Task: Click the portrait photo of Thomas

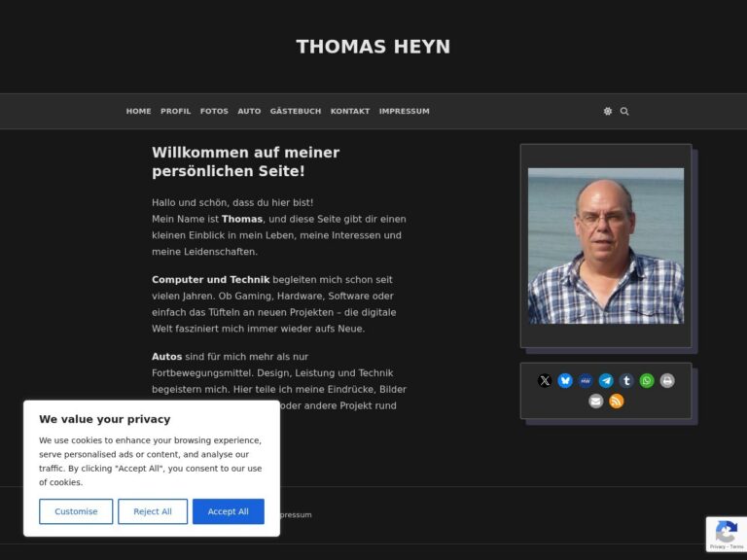Action: tap(605, 245)
